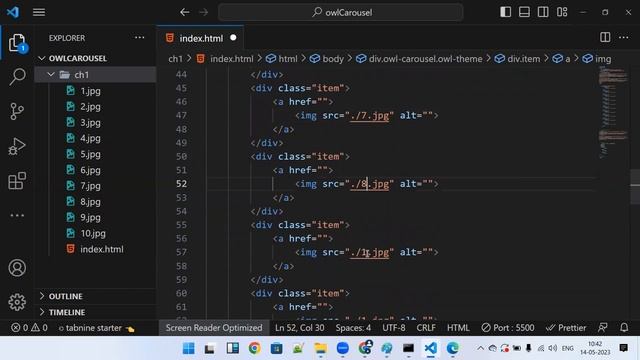Screen dimensions: 640x360
Task: Close the unsaved index.html tab dot
Action: [233, 38]
